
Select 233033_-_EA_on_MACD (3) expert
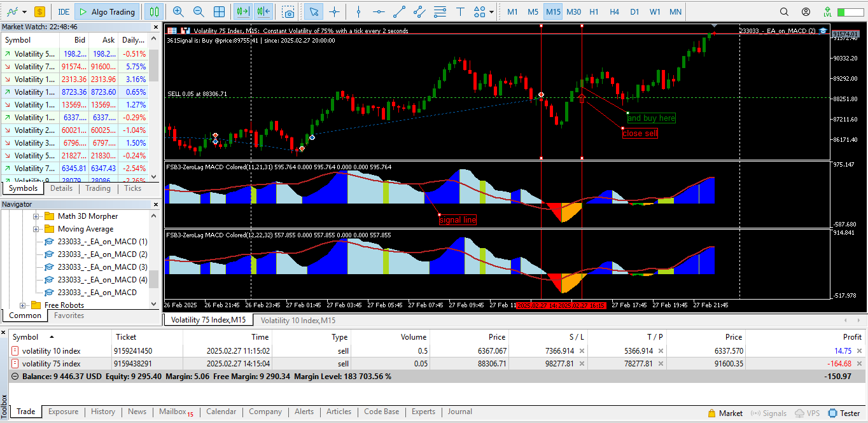(x=102, y=267)
